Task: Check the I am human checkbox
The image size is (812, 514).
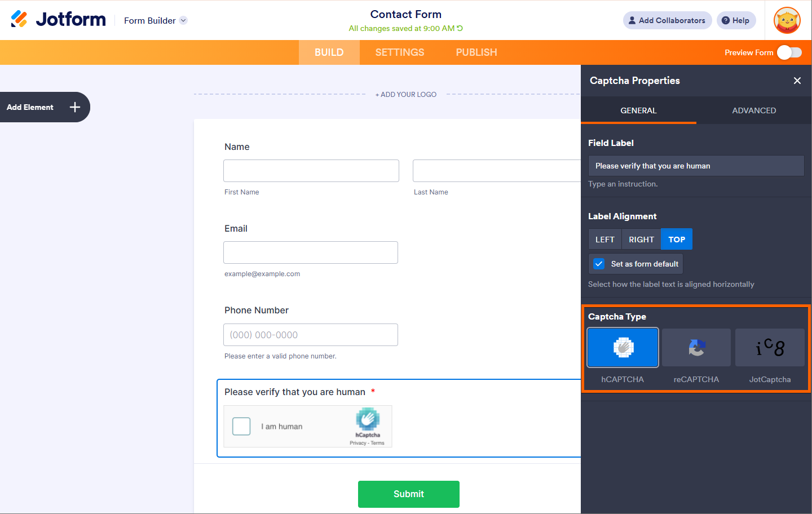Action: pyautogui.click(x=241, y=426)
